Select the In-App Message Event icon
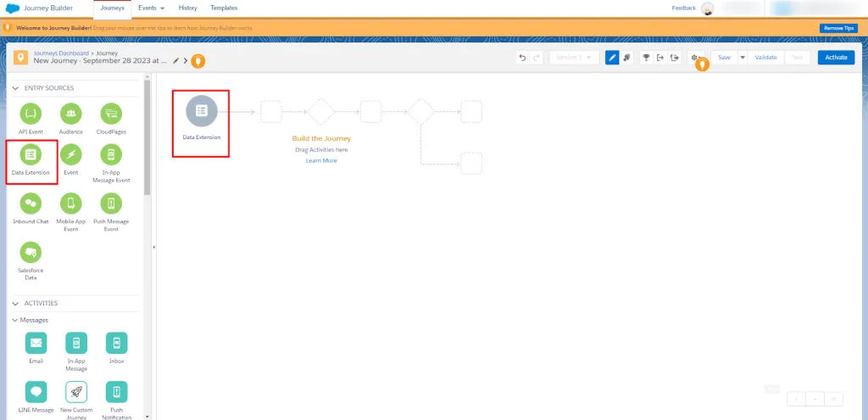The width and height of the screenshot is (868, 420). 111,154
